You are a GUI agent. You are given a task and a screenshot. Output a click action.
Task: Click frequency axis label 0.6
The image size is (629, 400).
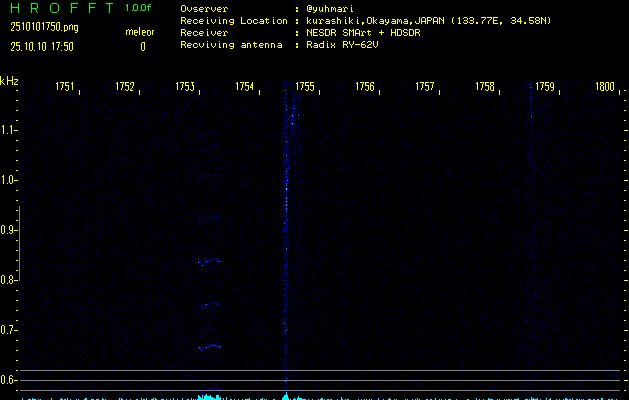[7, 380]
